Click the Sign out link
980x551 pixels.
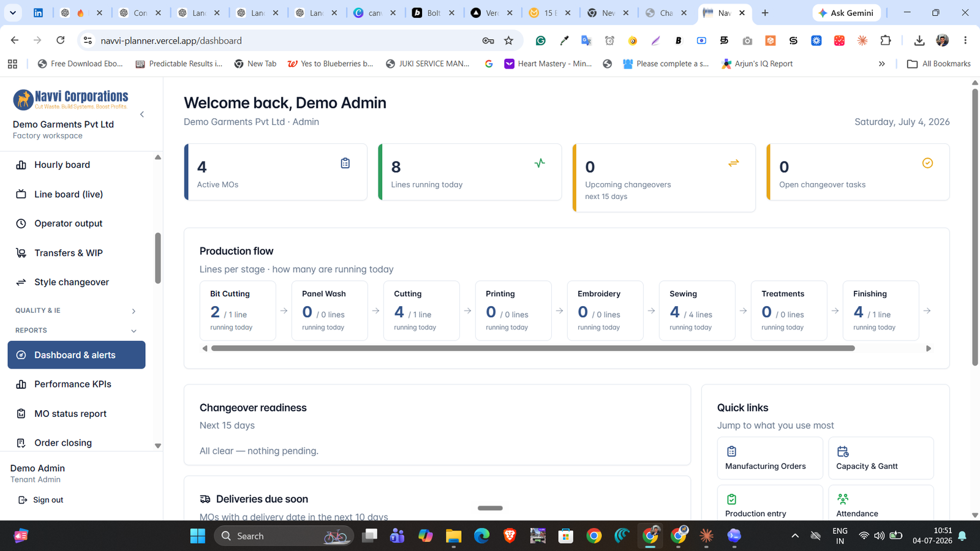pyautogui.click(x=48, y=500)
